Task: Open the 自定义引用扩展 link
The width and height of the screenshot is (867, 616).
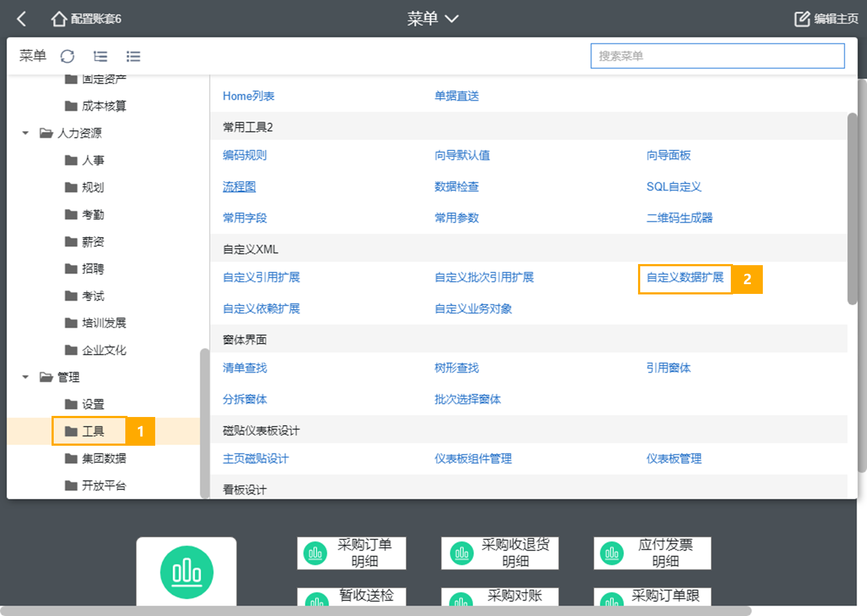Action: point(262,277)
